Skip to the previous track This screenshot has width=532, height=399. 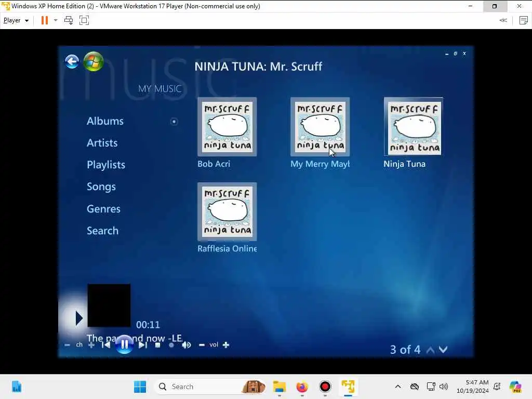(105, 345)
